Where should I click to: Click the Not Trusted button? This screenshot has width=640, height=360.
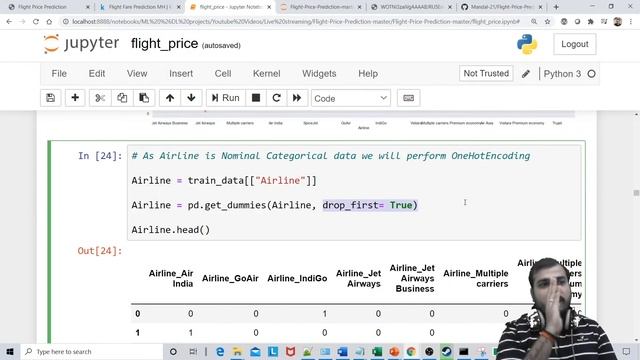[x=486, y=73]
